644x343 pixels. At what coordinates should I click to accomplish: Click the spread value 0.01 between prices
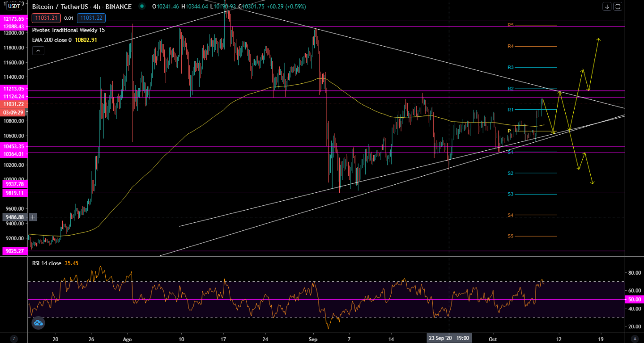click(x=69, y=18)
